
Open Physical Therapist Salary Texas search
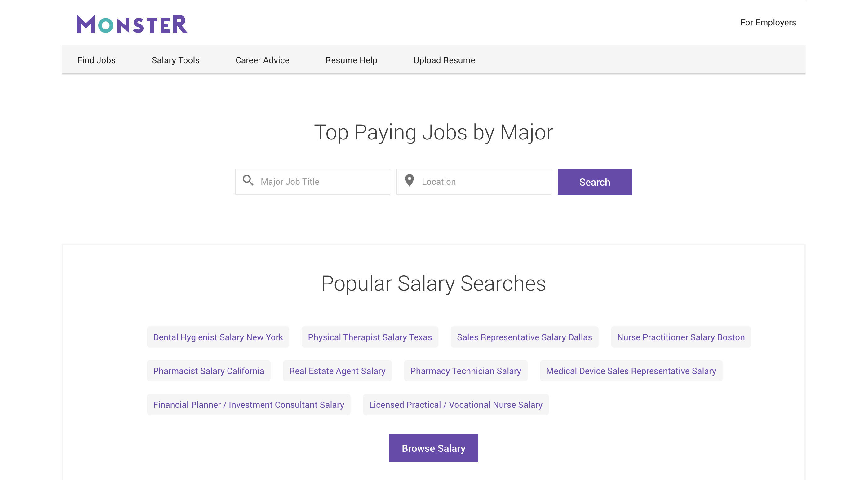[370, 337]
